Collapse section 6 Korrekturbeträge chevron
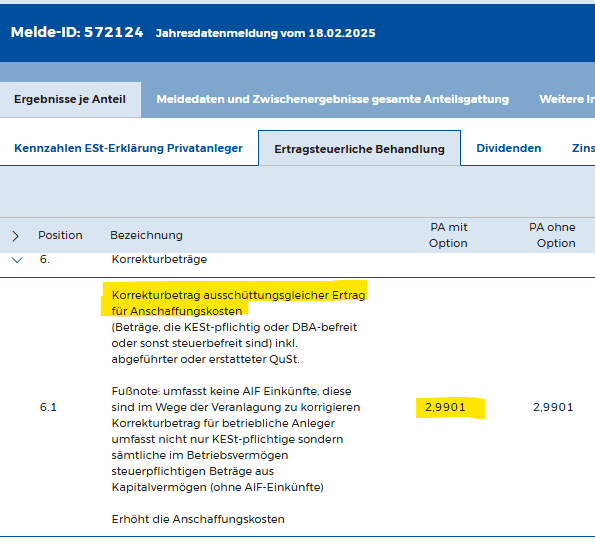The image size is (595, 548). 17,260
